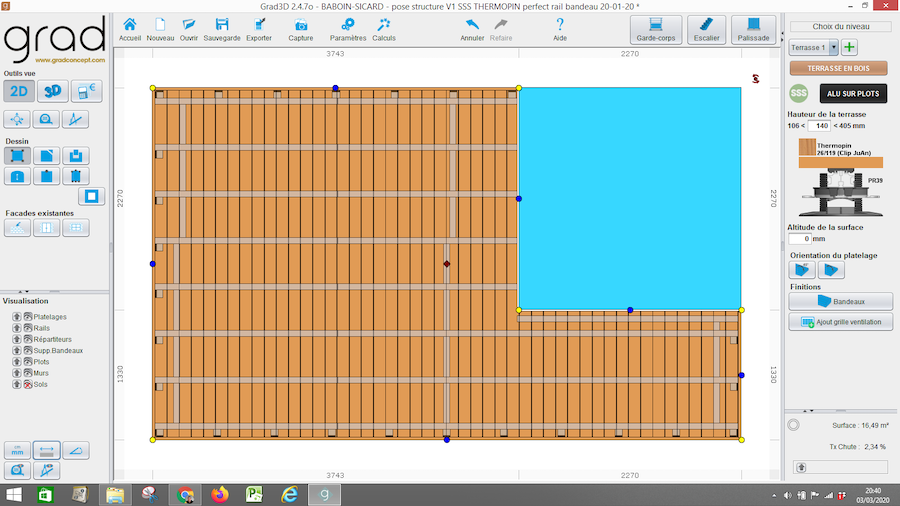This screenshot has width=900, height=506.
Task: Open Firefox from the taskbar
Action: [220, 494]
